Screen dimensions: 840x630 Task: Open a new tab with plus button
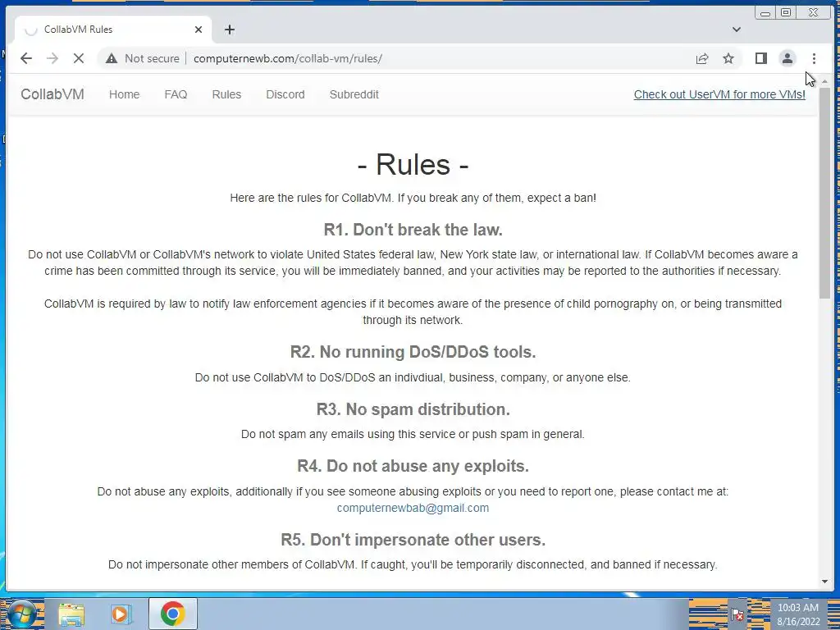coord(230,30)
